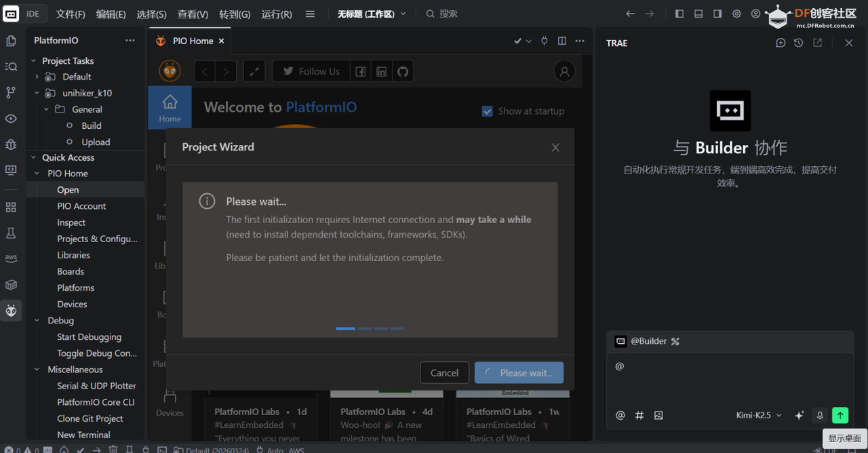Clean project using the trash icon in status bar

(113, 448)
